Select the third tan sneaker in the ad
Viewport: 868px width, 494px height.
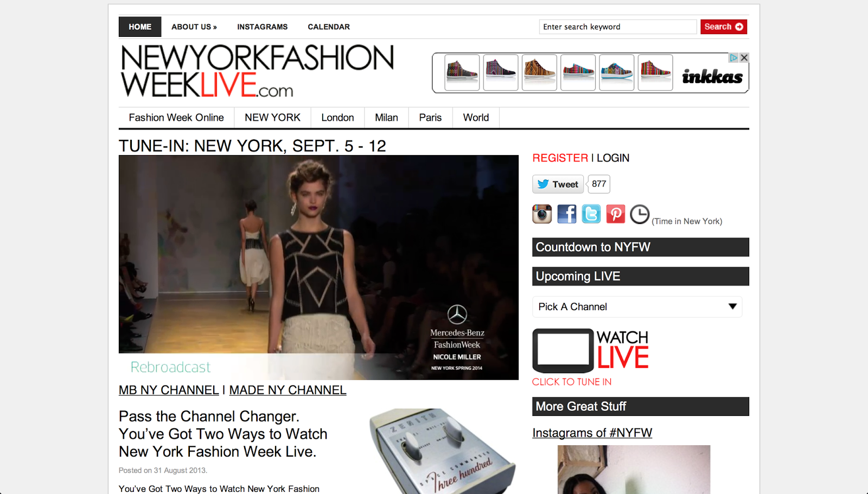coord(539,72)
